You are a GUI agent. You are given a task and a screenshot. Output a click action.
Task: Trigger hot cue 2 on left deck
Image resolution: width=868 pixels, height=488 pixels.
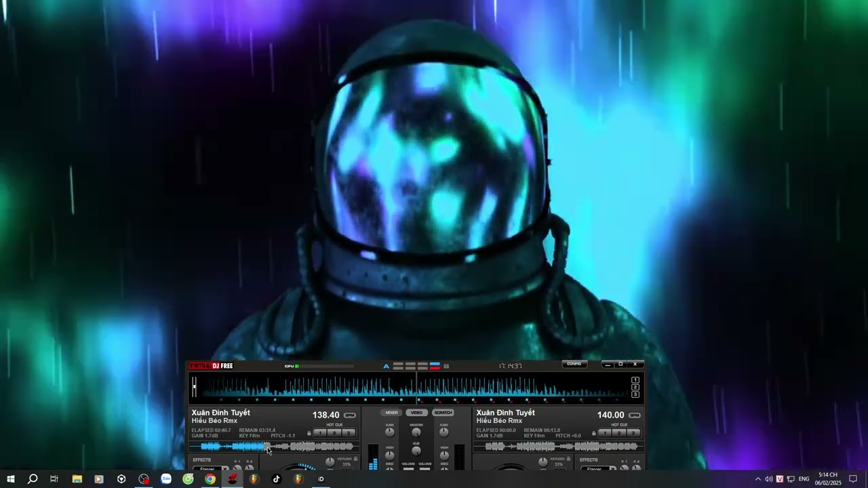pos(334,433)
